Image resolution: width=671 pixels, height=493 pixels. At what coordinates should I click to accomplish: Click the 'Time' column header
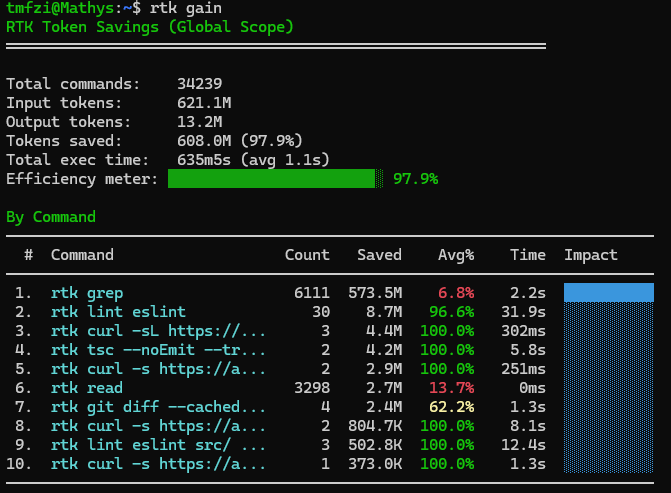point(528,255)
